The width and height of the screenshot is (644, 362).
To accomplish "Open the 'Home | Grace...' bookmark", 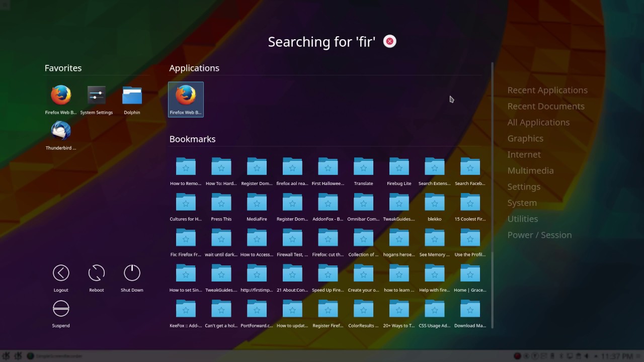I will pos(470,278).
